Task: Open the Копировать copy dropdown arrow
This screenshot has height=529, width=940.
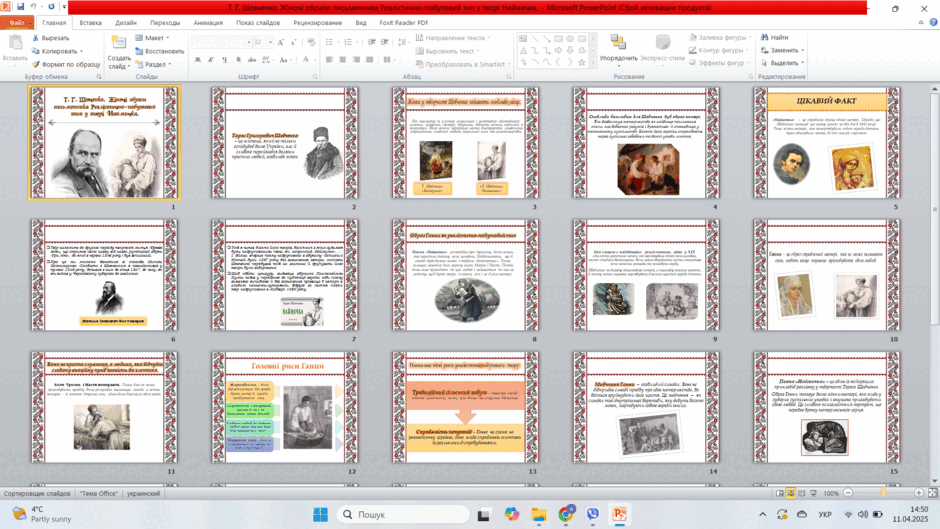Action: click(82, 52)
